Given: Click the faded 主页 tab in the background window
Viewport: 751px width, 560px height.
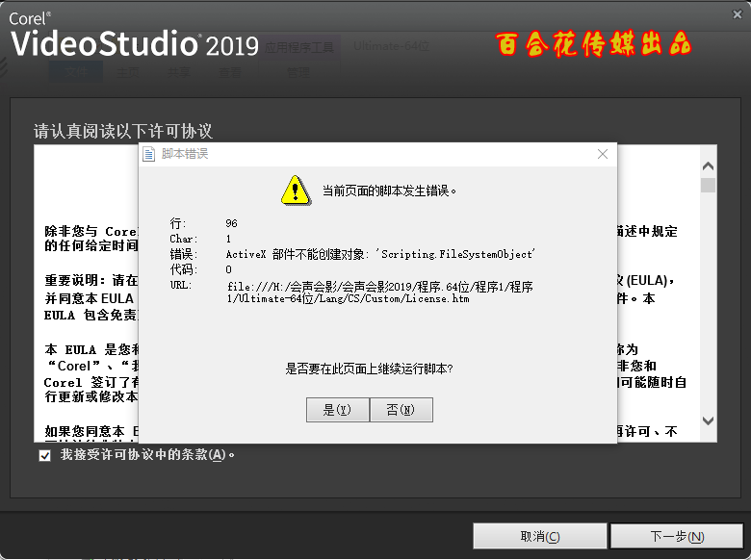Looking at the screenshot, I should [128, 73].
